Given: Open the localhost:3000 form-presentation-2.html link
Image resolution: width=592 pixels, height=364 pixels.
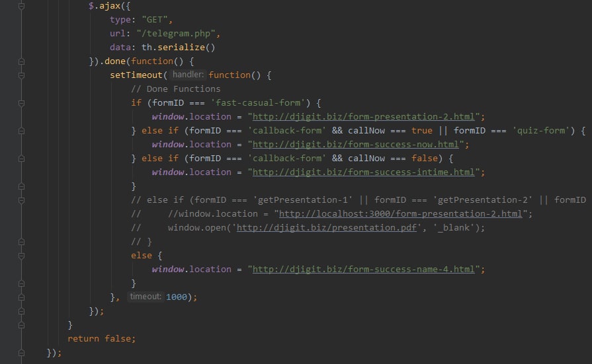Looking at the screenshot, I should (400, 214).
